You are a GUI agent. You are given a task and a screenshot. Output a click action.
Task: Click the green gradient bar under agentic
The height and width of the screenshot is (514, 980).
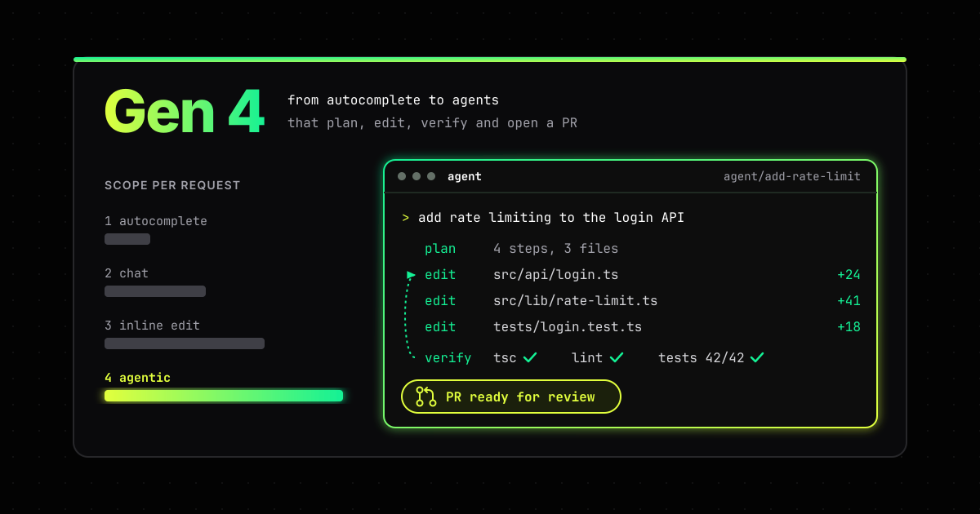[224, 396]
